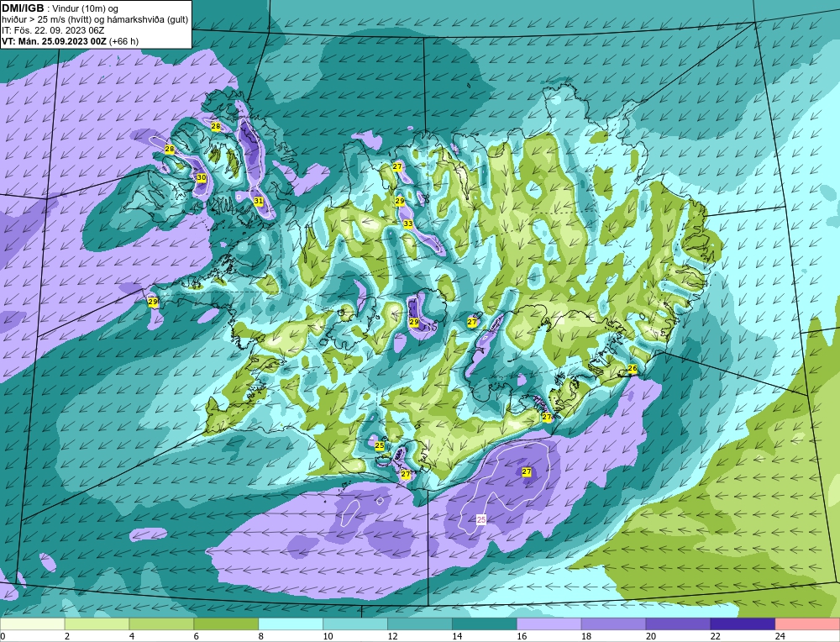
Task: Select the legend tick label "10"
Action: pos(328,636)
